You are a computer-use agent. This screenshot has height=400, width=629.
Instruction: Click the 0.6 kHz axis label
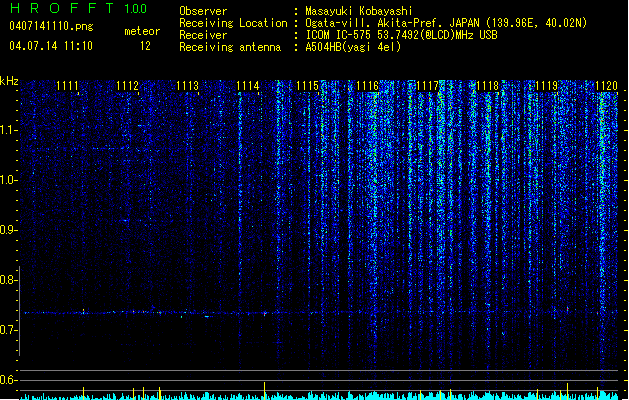pyautogui.click(x=9, y=380)
